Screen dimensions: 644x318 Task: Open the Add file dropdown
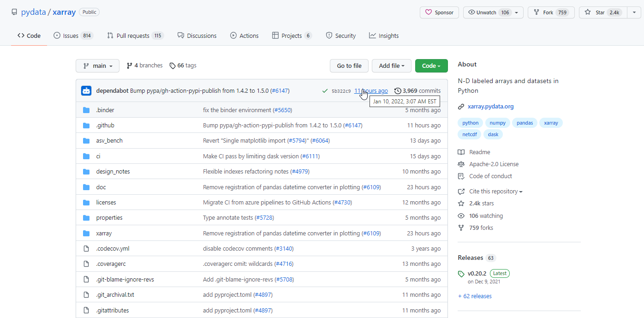point(391,66)
